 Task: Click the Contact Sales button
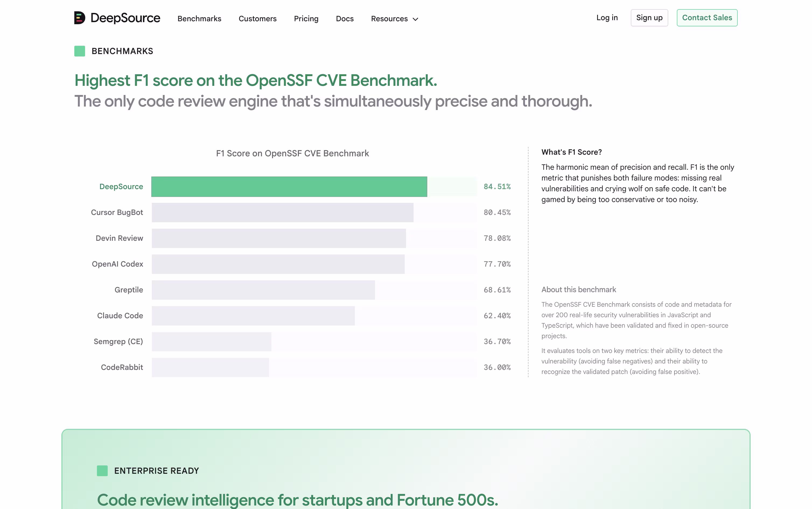pyautogui.click(x=707, y=17)
